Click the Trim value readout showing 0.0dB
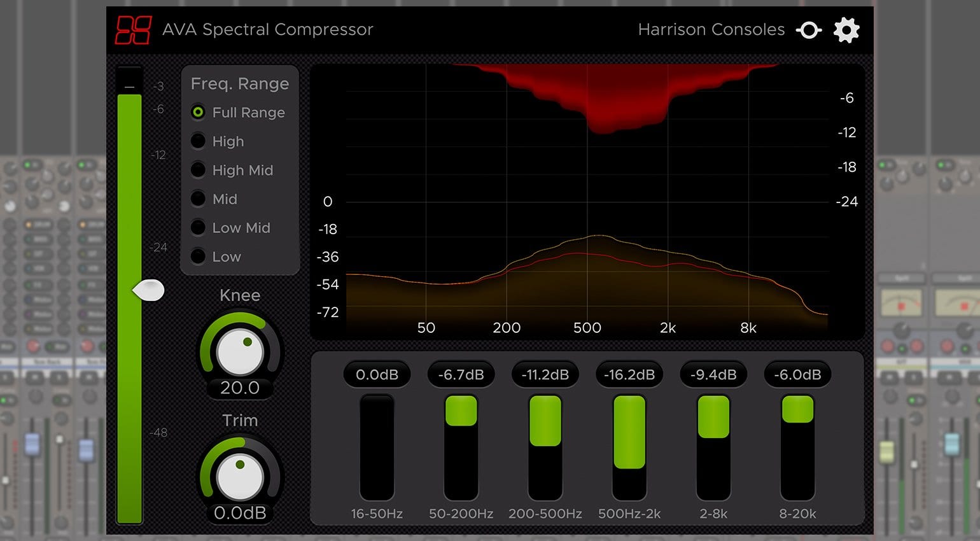 click(240, 511)
